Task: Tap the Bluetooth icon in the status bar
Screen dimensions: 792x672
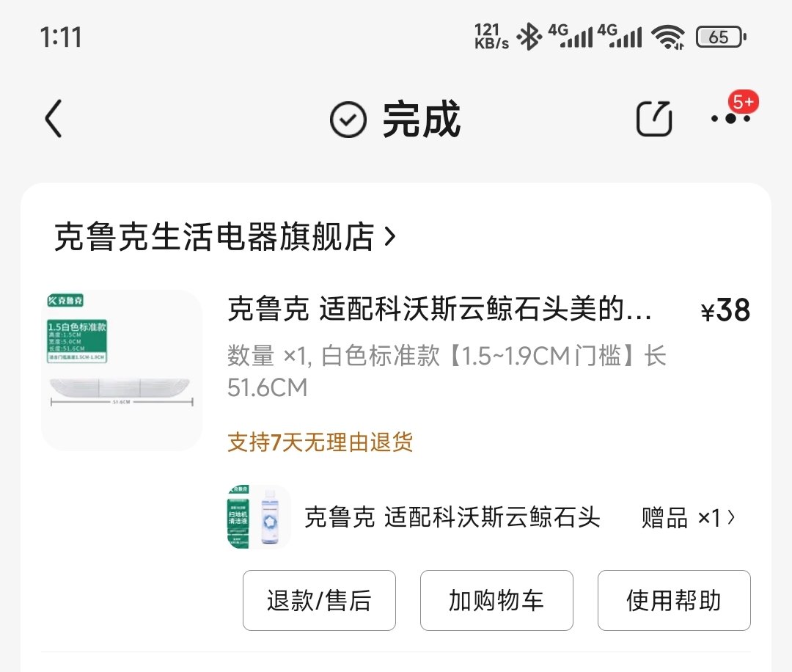Action: (528, 36)
